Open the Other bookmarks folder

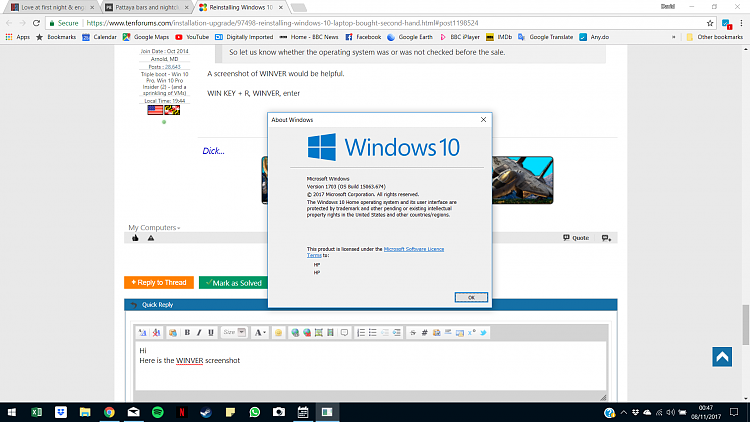pos(714,37)
